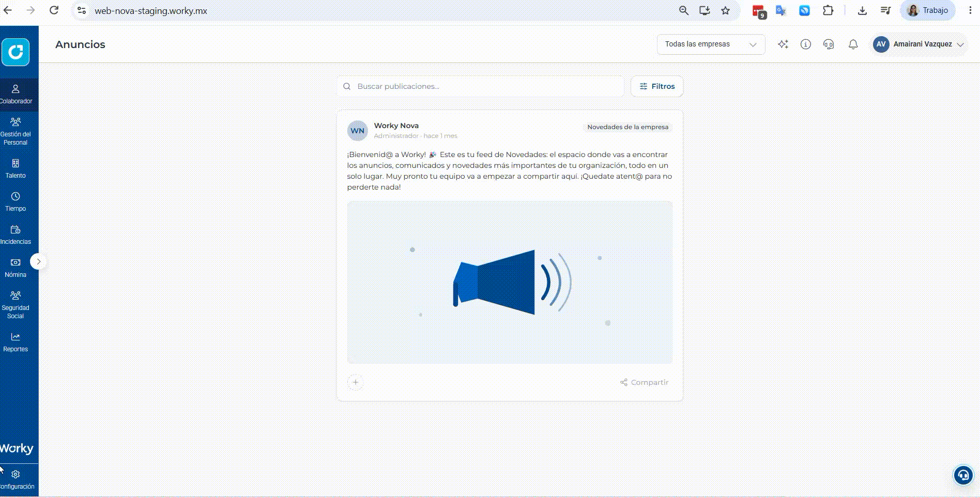Click the Novedades de la empresa tag
This screenshot has height=498, width=980.
(x=627, y=127)
